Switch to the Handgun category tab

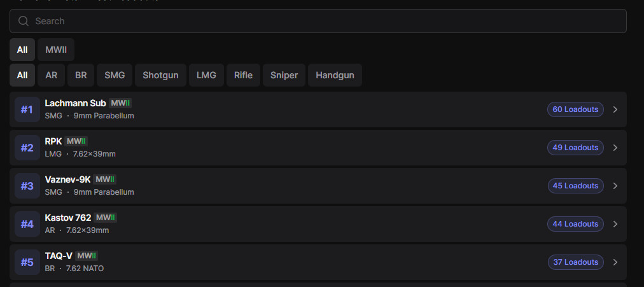[335, 75]
